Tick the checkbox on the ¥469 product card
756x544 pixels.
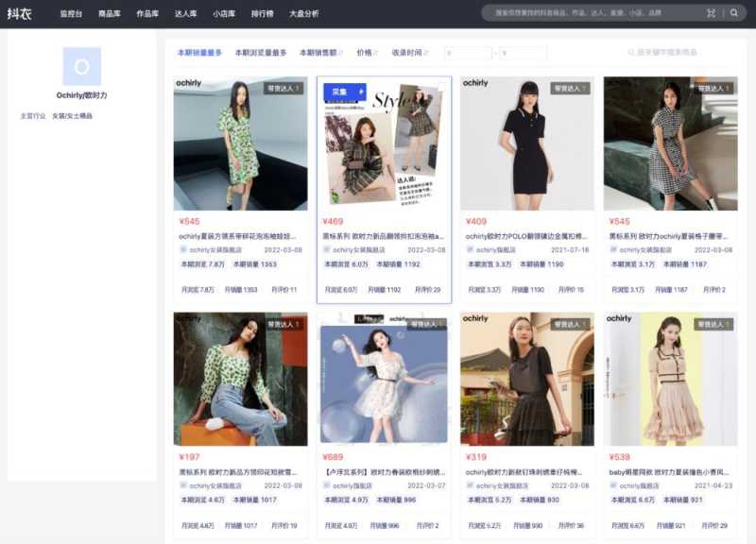[440, 88]
